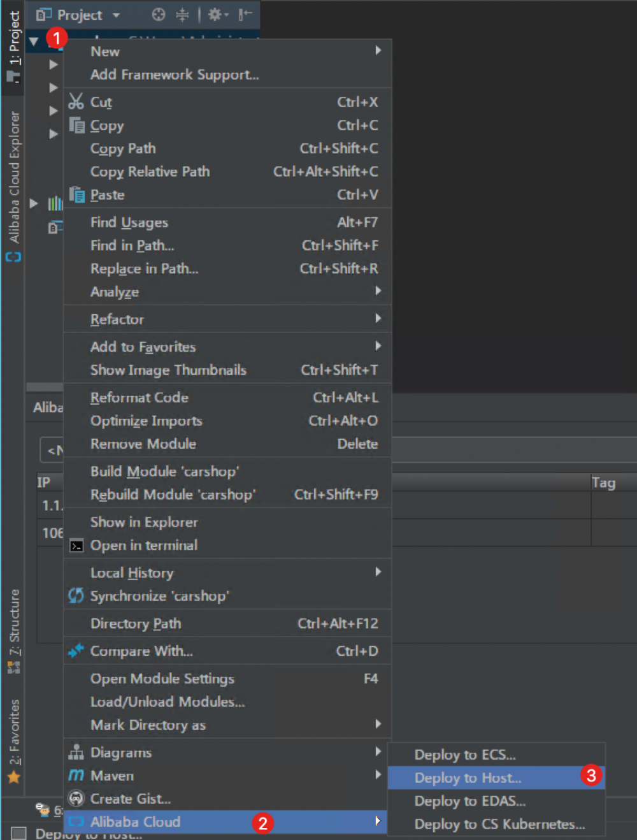Click the scroll-to-source crosshair icon

(x=158, y=15)
